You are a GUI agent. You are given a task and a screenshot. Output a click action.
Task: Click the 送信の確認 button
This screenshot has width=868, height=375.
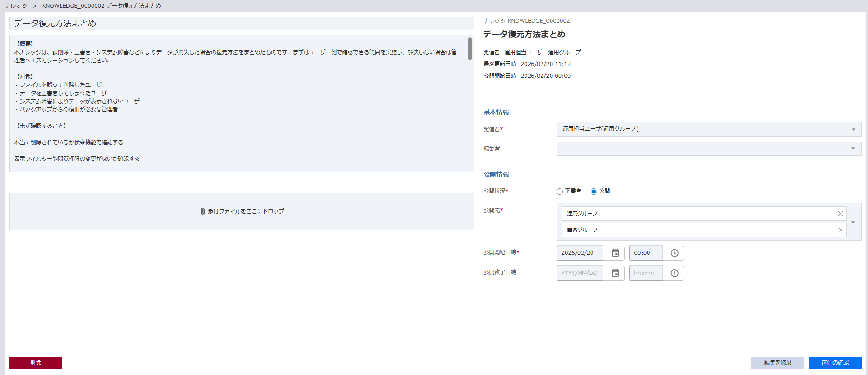click(x=835, y=363)
